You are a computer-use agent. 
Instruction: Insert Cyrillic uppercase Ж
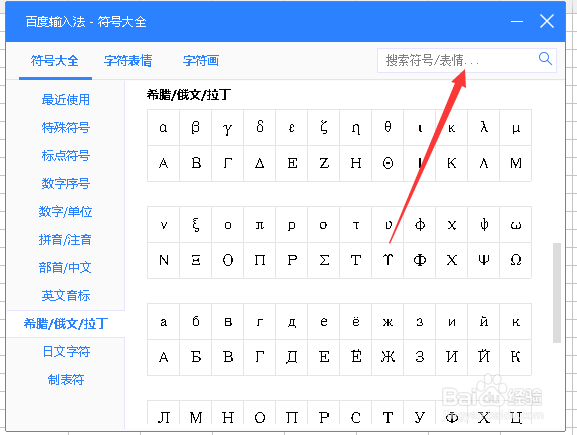pos(387,357)
